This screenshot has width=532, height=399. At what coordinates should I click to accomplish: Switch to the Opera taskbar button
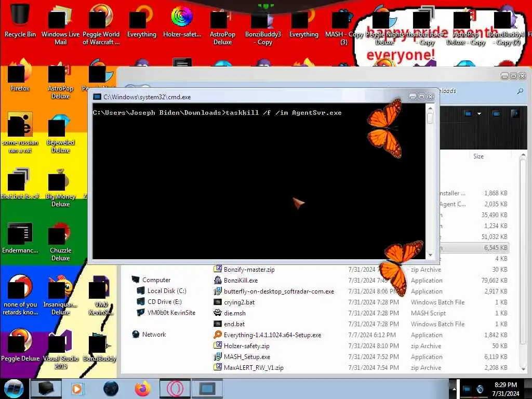[x=175, y=389]
